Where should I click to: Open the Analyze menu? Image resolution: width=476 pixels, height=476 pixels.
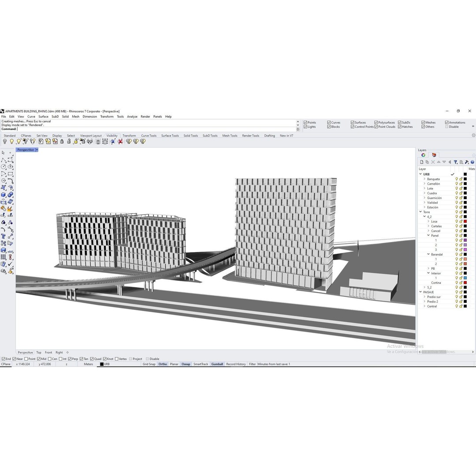pyautogui.click(x=132, y=116)
